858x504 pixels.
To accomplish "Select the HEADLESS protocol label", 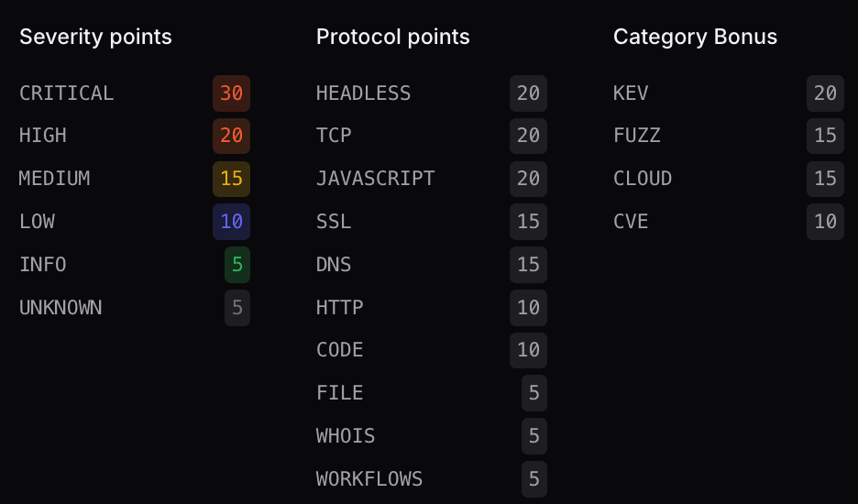I will click(363, 93).
